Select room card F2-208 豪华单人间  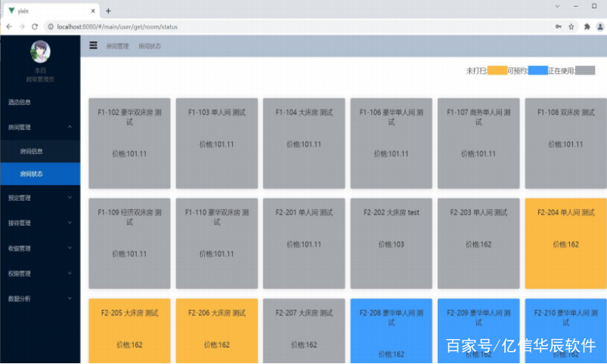click(x=391, y=331)
